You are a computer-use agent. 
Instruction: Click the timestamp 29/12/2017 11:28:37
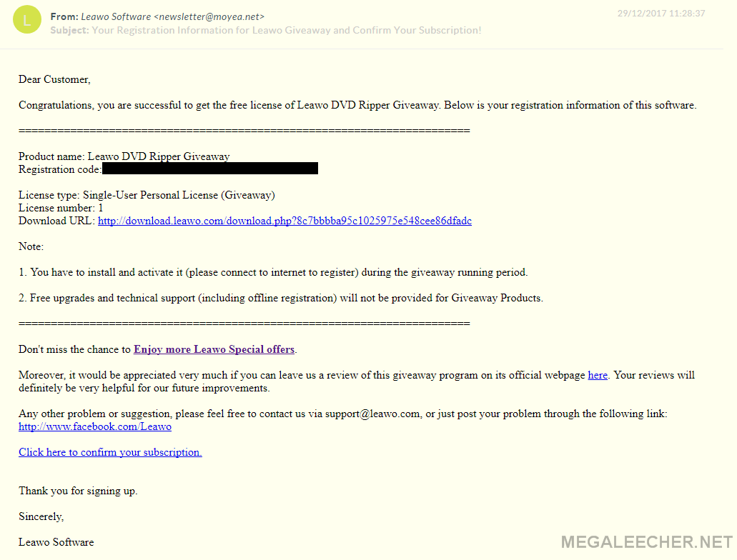click(x=661, y=14)
